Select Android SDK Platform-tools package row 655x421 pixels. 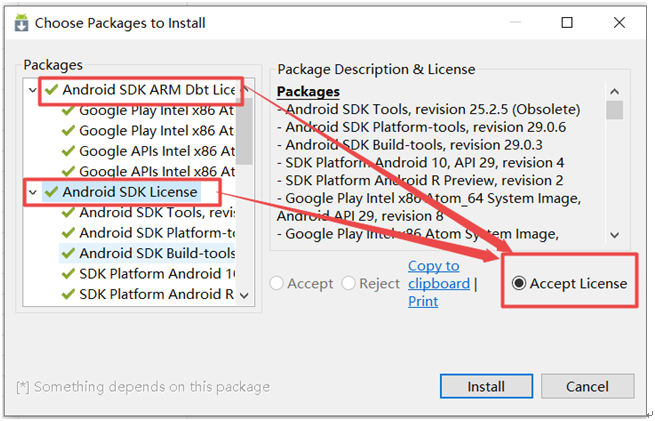pos(157,233)
